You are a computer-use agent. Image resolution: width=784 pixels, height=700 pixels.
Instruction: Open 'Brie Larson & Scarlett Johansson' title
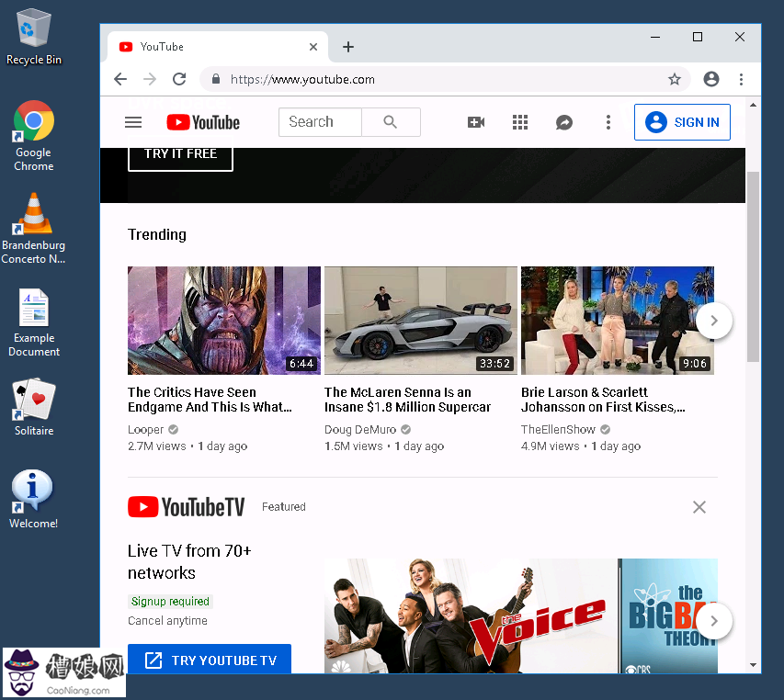603,400
